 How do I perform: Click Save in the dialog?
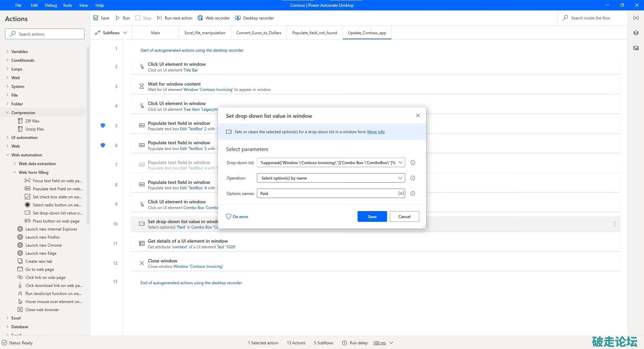(372, 217)
